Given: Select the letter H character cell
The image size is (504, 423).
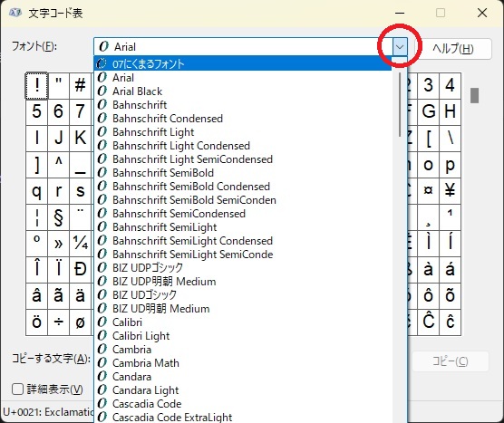Looking at the screenshot, I should pos(450,112).
